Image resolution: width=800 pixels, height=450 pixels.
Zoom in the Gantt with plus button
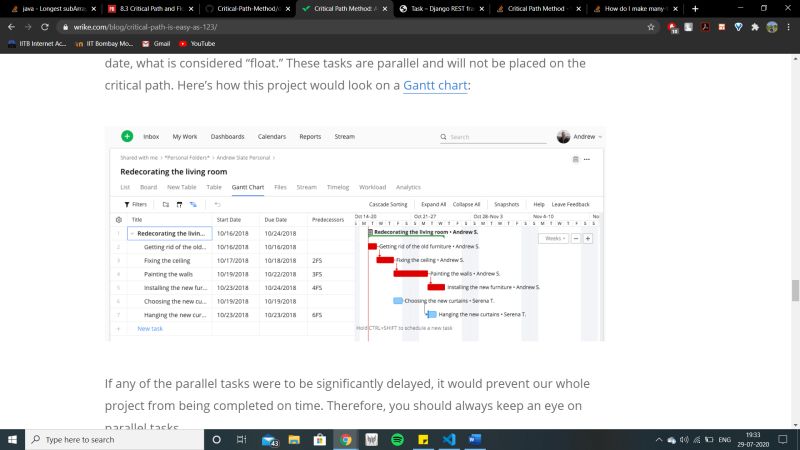click(x=588, y=238)
